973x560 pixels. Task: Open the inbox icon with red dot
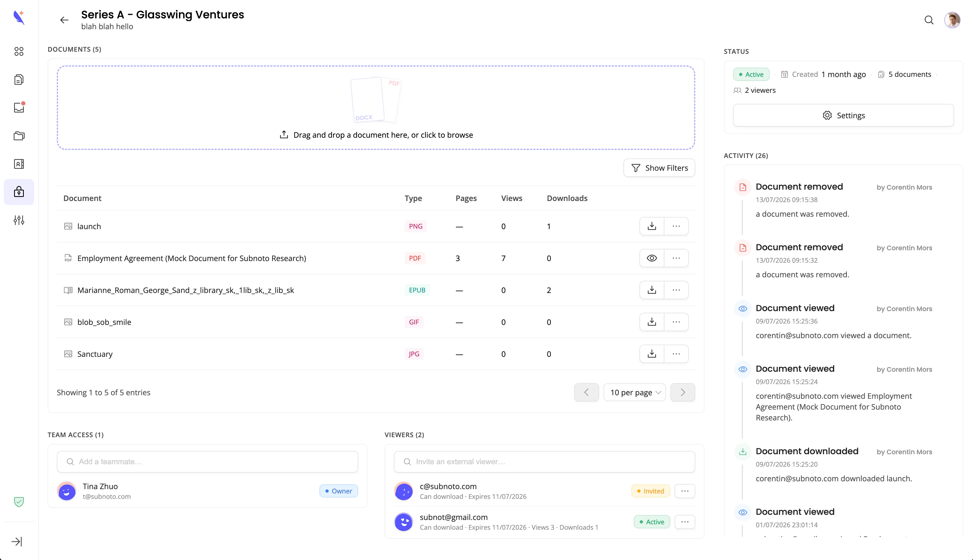(x=19, y=108)
